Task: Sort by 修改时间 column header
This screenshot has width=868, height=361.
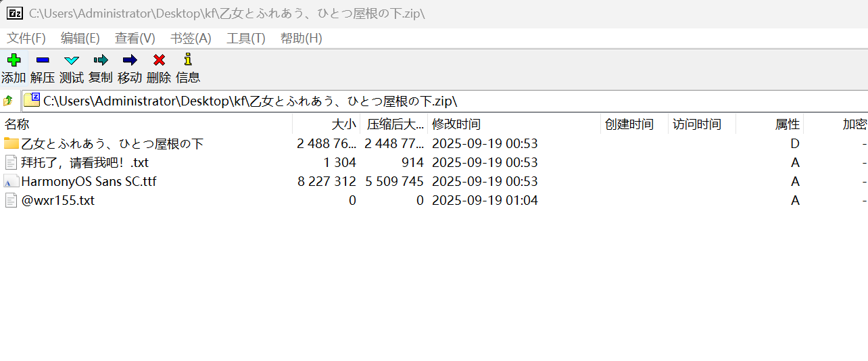Action: click(456, 124)
